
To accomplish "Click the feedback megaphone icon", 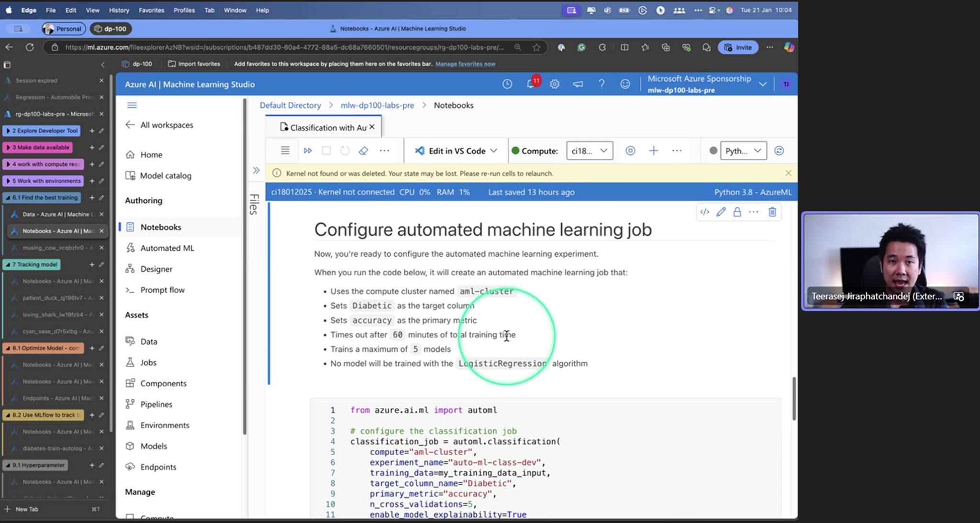I will (578, 84).
